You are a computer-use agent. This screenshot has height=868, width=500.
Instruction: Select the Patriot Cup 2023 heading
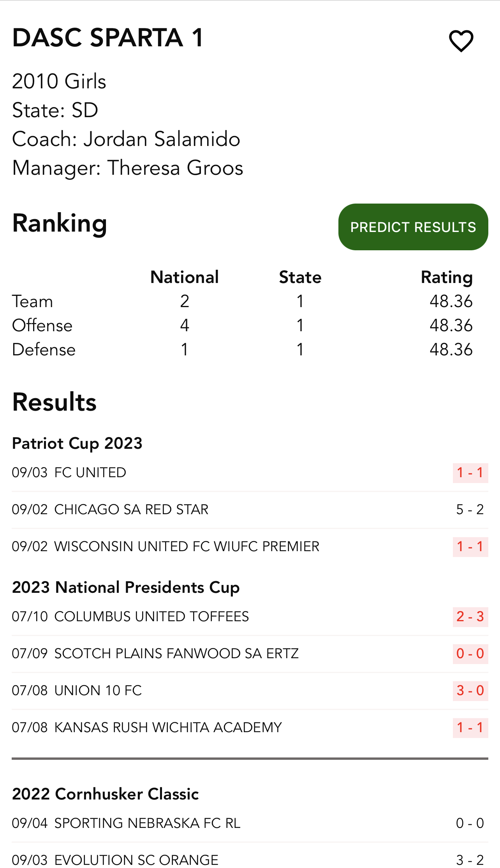click(77, 443)
